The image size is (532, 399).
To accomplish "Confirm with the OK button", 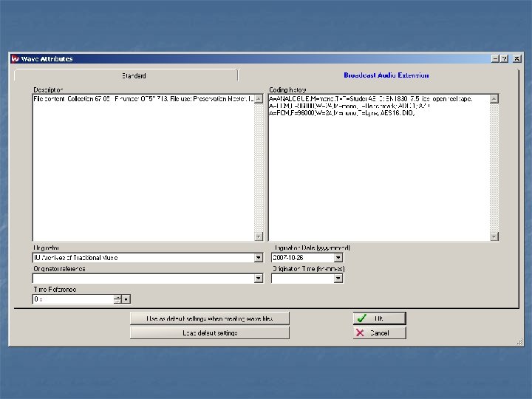I will 379,318.
